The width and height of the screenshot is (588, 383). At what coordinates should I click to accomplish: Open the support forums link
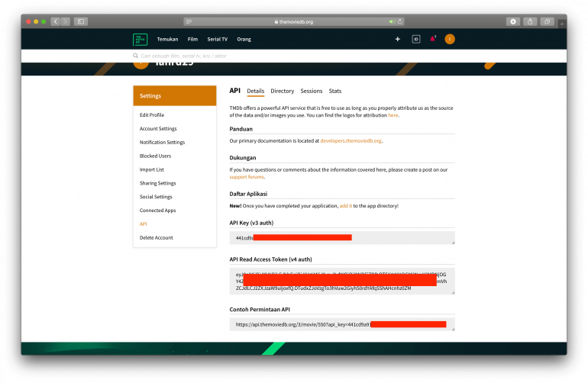coord(247,177)
